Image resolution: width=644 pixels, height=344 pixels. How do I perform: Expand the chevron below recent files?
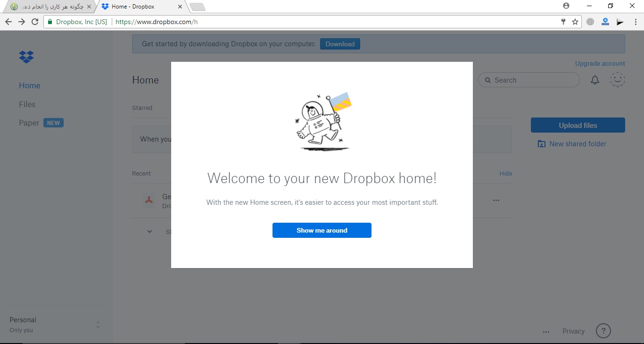click(x=150, y=232)
